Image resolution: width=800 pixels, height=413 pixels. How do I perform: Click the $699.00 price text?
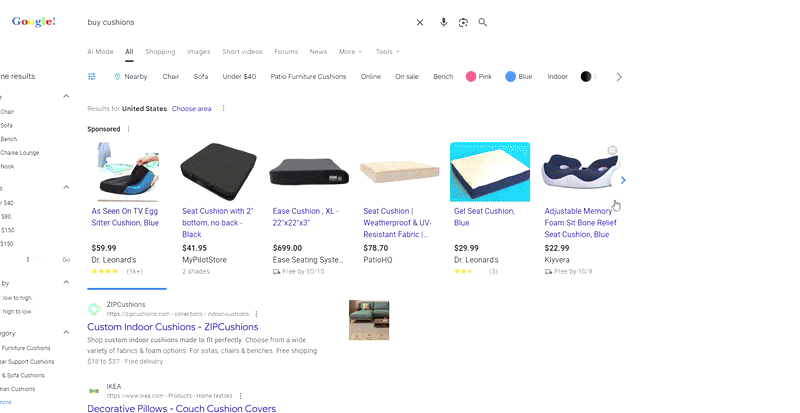point(287,248)
